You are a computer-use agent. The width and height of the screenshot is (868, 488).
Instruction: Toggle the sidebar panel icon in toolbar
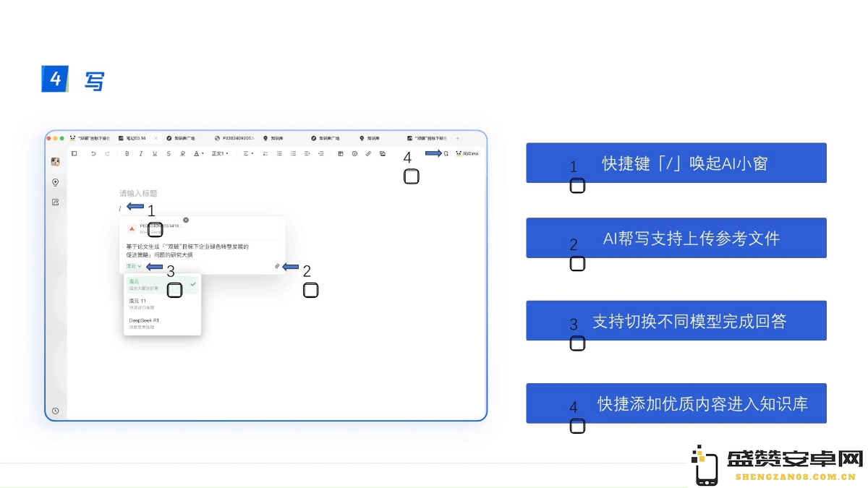(x=74, y=153)
